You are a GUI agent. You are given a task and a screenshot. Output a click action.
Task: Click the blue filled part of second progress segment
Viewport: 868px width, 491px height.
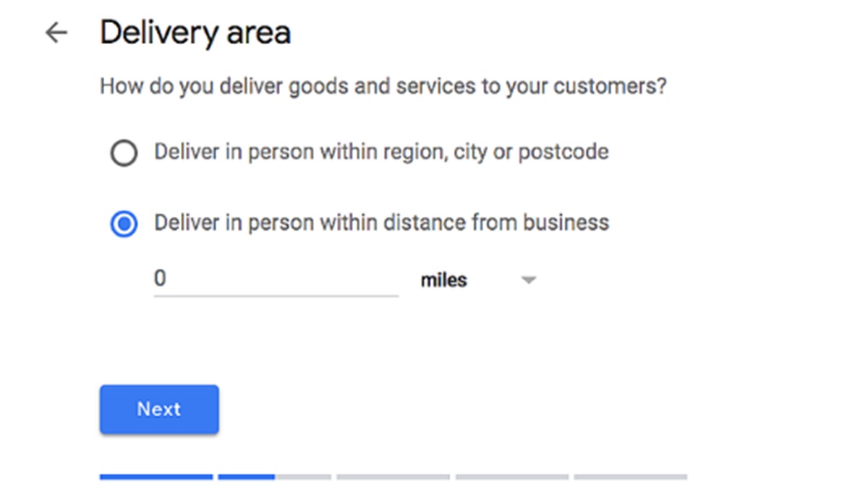click(x=246, y=477)
